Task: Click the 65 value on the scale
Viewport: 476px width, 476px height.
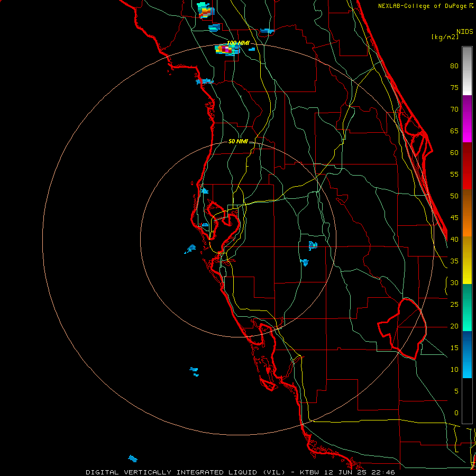Action: [x=454, y=131]
